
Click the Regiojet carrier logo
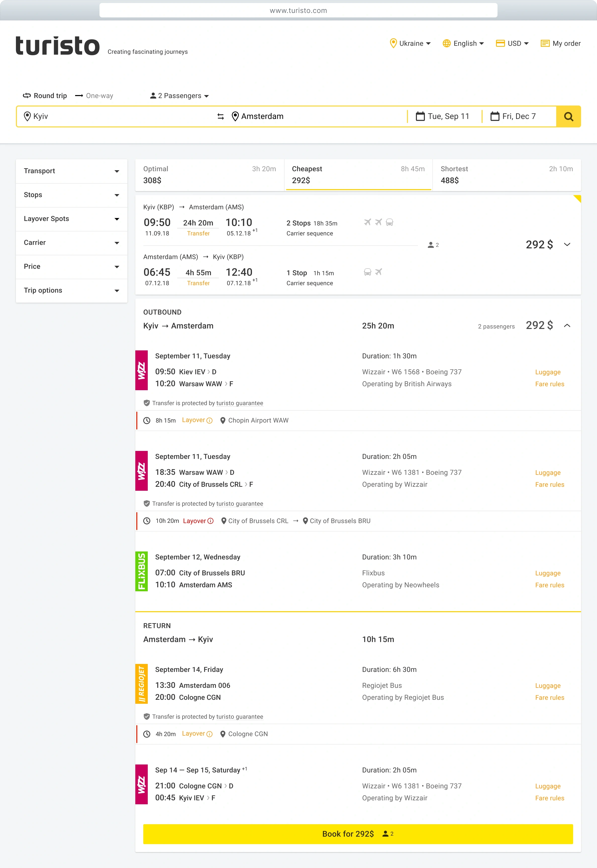[x=141, y=684]
